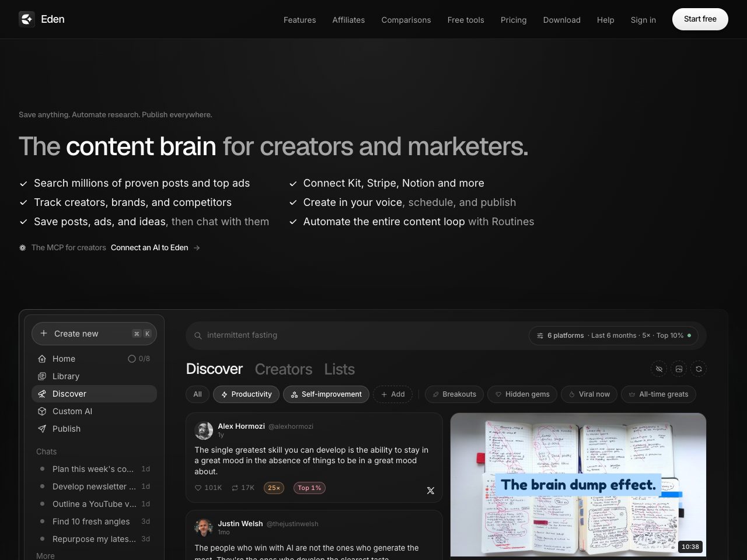Click Justin Welsh's avatar

pos(204,528)
